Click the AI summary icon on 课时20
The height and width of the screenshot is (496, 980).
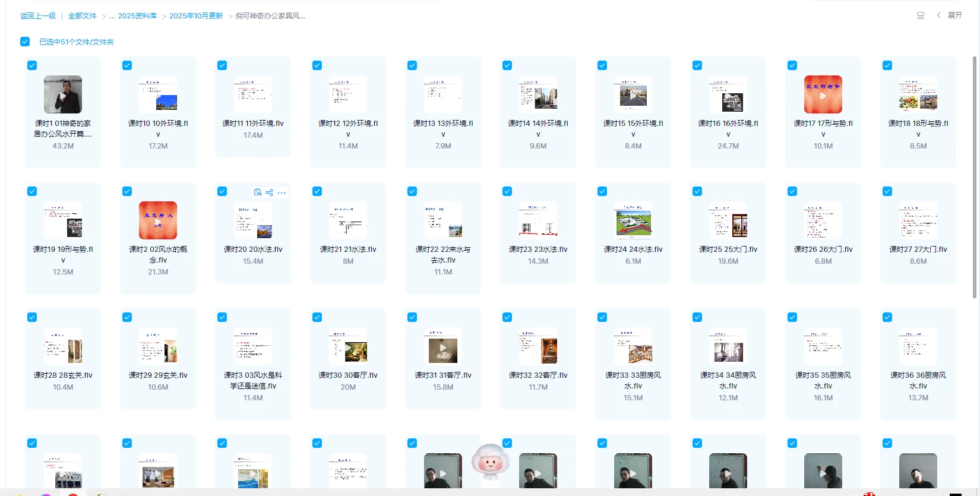(x=257, y=192)
